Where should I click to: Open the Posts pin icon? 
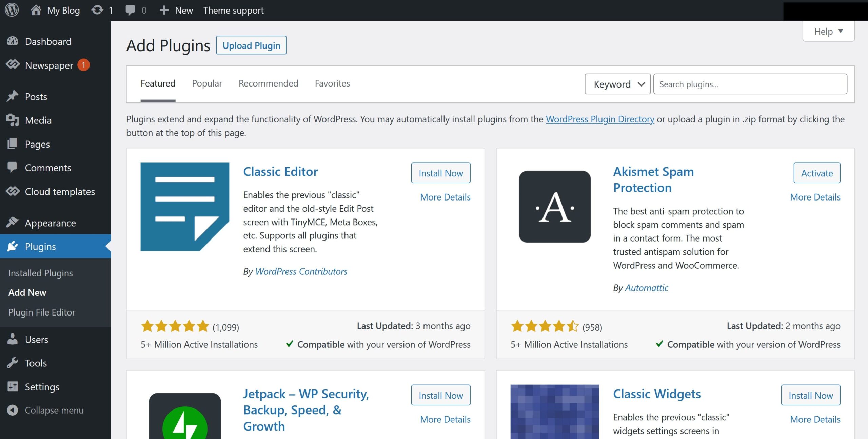tap(13, 96)
